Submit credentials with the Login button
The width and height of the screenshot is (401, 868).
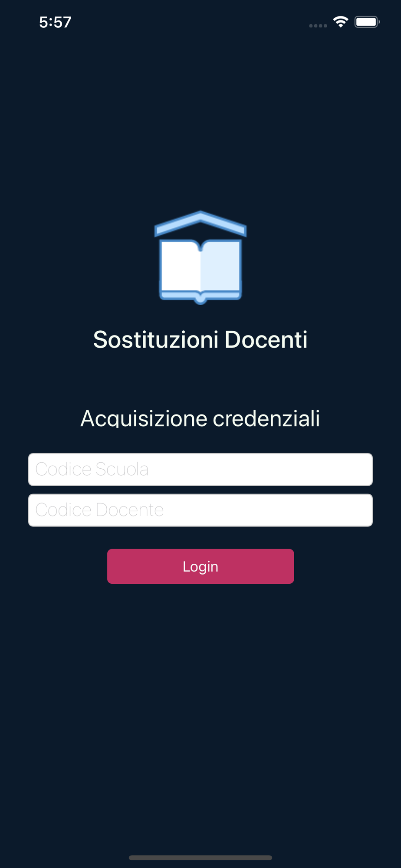pos(200,566)
